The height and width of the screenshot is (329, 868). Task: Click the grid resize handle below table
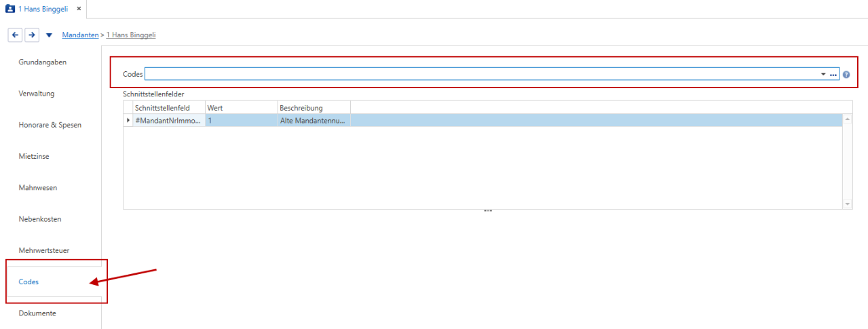point(487,211)
